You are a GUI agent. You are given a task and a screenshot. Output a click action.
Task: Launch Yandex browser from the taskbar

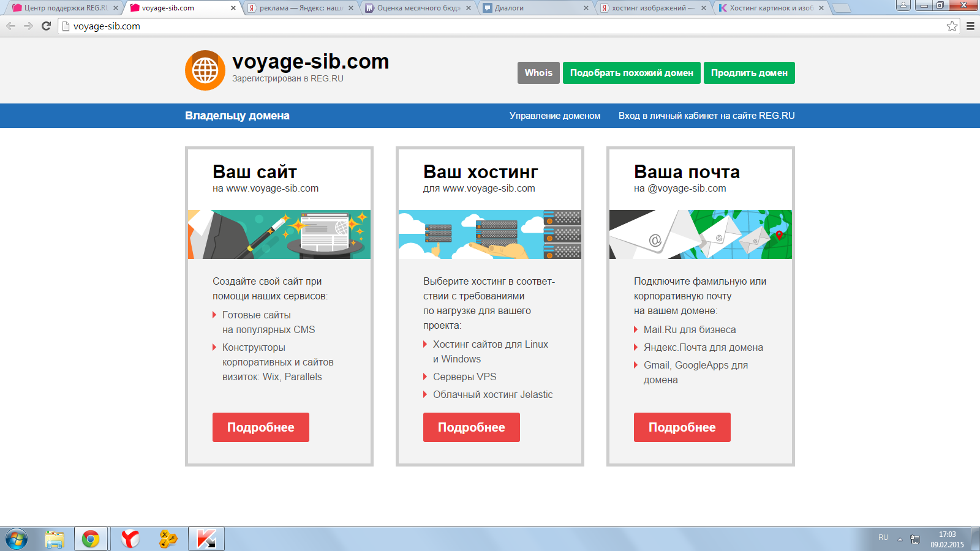click(x=130, y=539)
